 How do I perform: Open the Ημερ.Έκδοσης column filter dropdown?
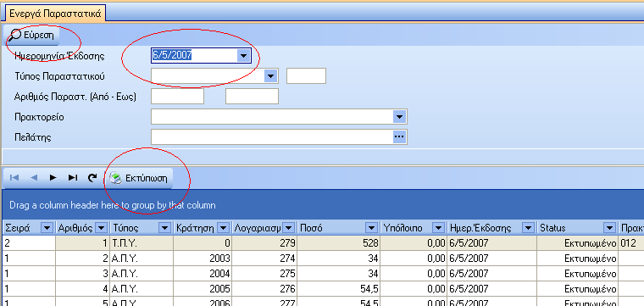pos(527,228)
